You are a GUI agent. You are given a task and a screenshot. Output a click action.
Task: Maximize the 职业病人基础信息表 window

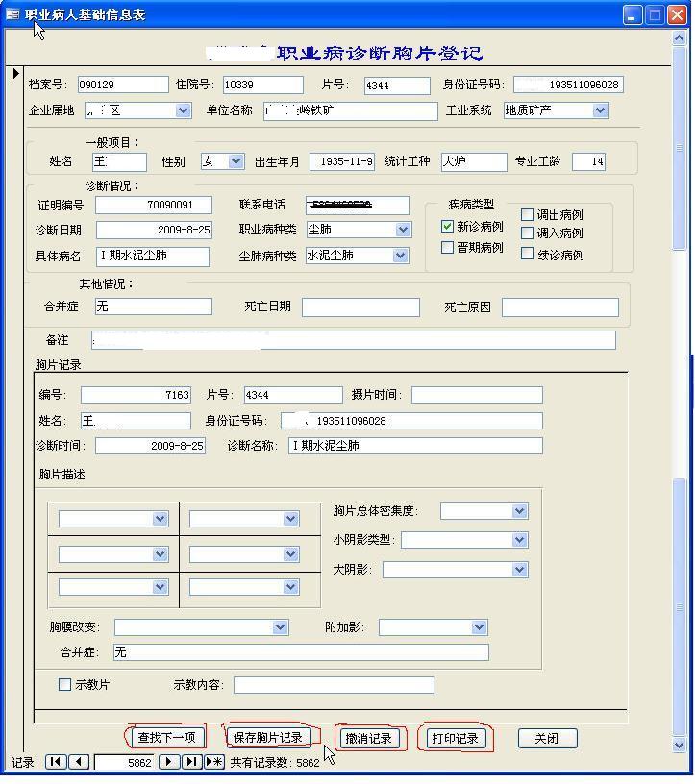click(655, 14)
